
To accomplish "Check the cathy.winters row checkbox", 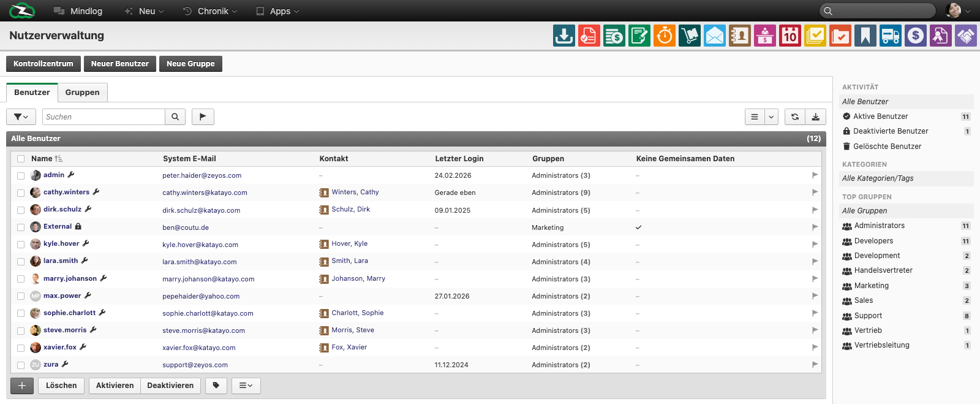I will [21, 193].
